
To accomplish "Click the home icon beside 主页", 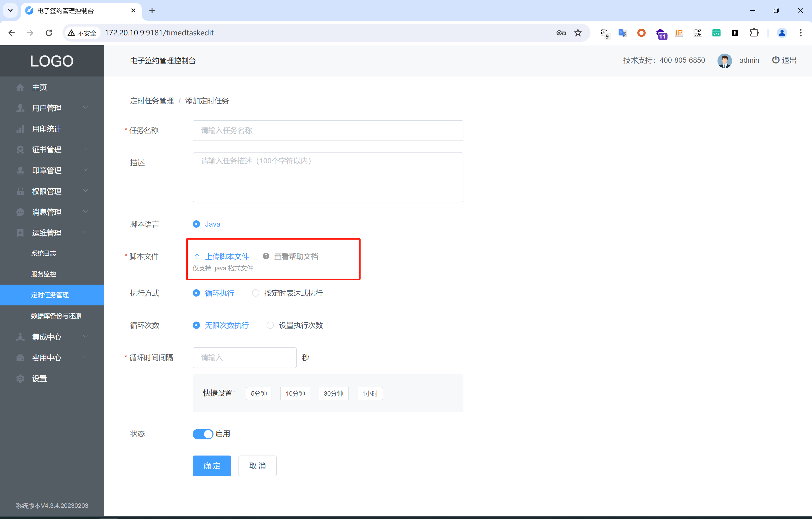I will (x=20, y=87).
